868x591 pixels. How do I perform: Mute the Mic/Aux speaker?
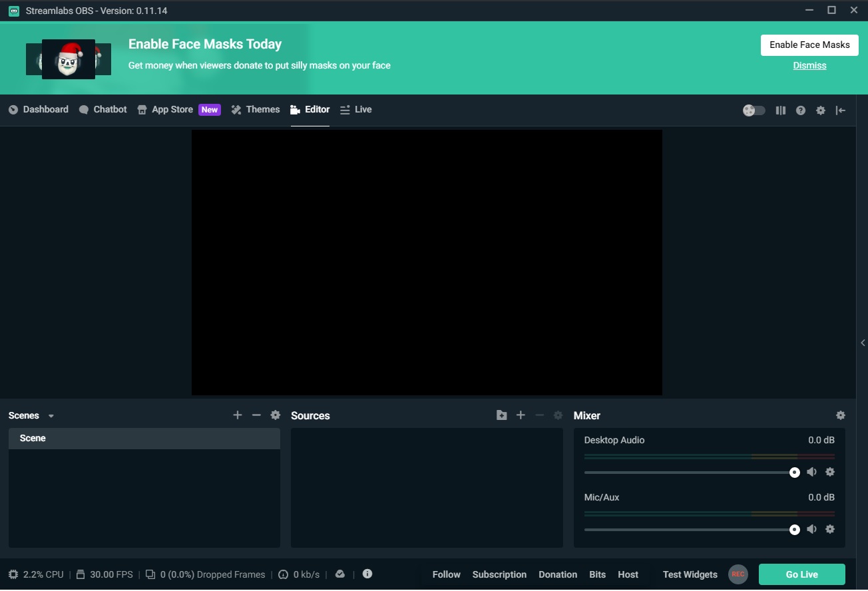pos(811,529)
